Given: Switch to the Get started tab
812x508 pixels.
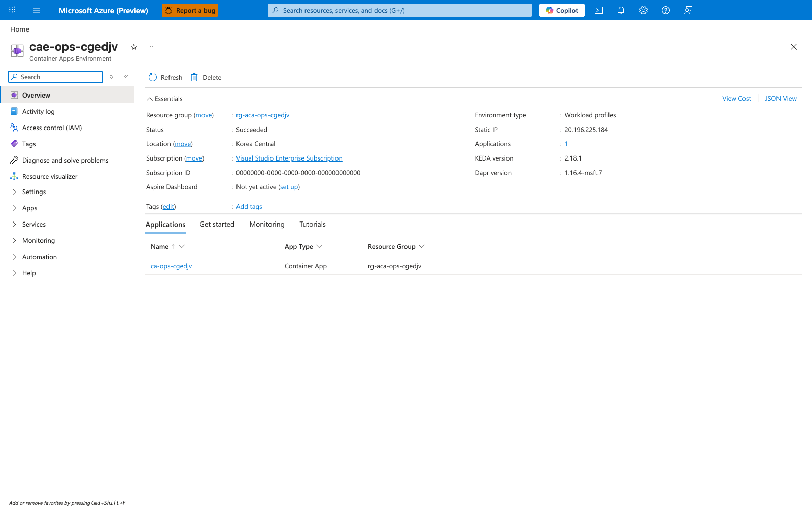Looking at the screenshot, I should 217,224.
